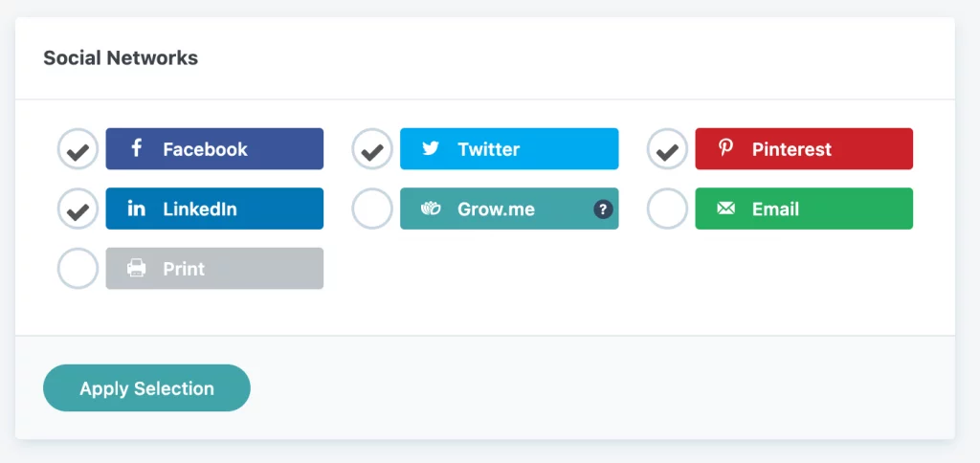The height and width of the screenshot is (463, 980).
Task: Open the Grow.me question mark help icon
Action: (603, 209)
